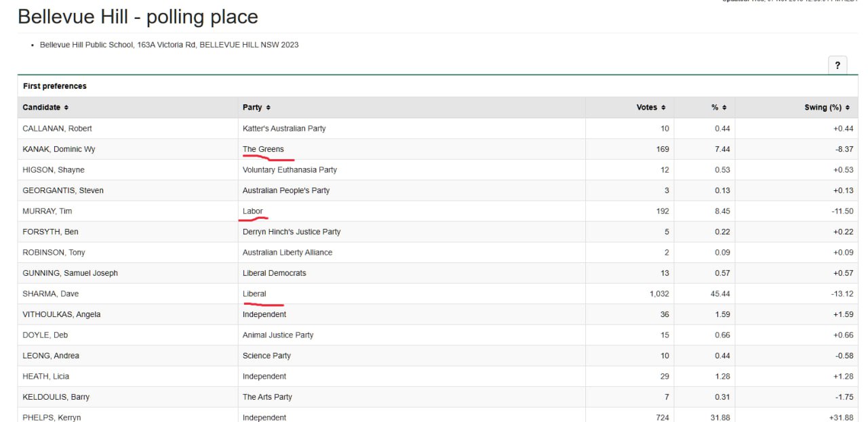Sort table by Votes column
The height and width of the screenshot is (422, 868).
point(650,108)
